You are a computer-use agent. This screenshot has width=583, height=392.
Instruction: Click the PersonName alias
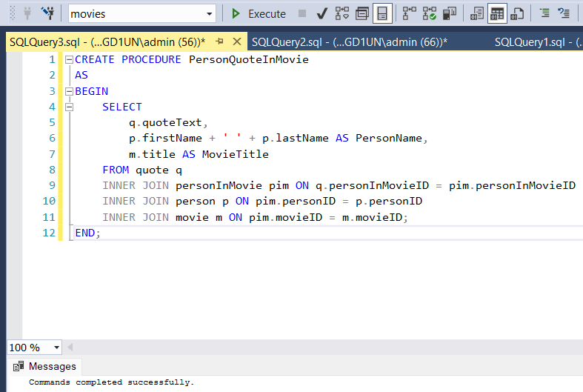pos(389,139)
